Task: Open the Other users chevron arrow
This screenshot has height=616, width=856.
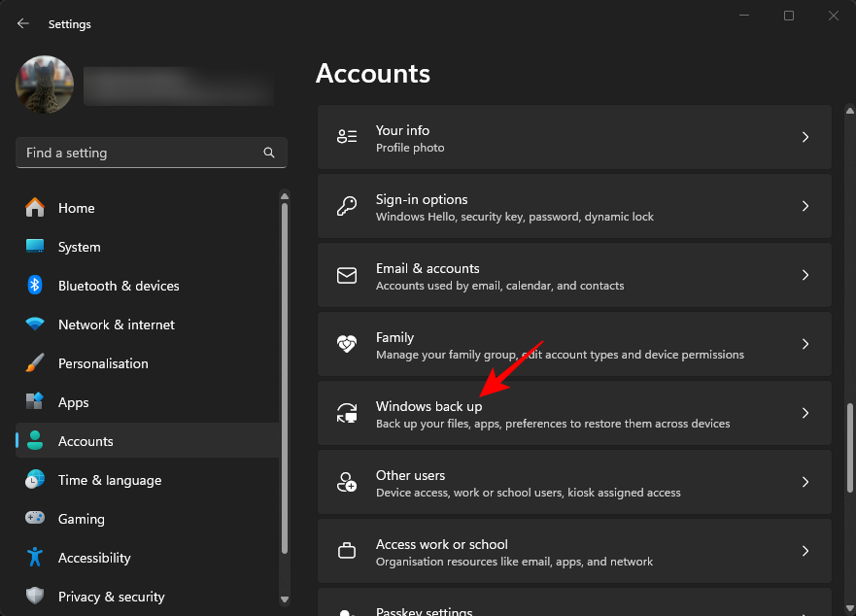Action: [x=805, y=483]
